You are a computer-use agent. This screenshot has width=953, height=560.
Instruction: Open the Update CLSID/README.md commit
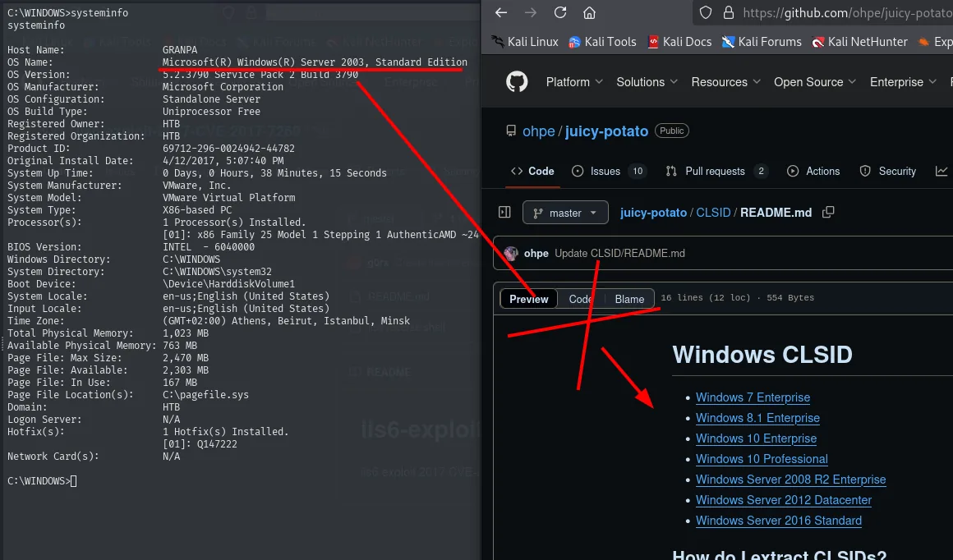620,253
